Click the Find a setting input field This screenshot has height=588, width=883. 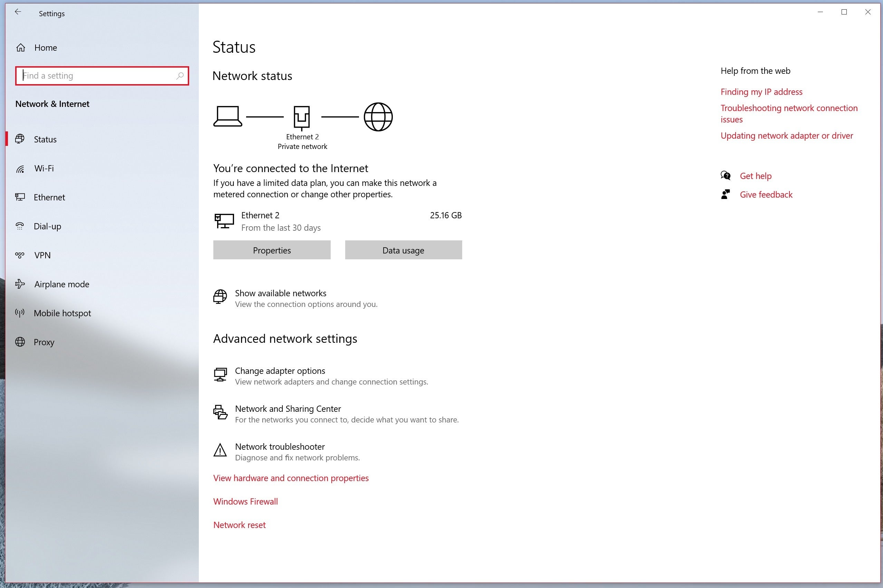point(101,76)
